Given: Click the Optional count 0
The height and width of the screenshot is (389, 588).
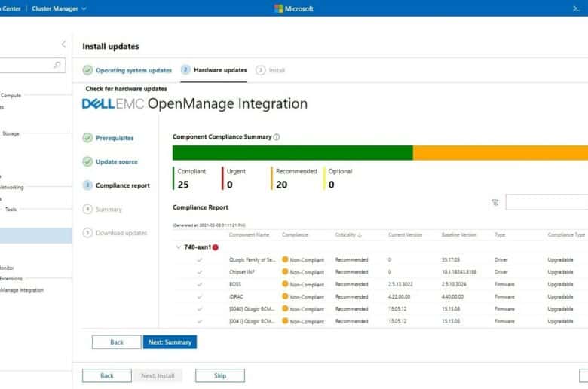Looking at the screenshot, I should pos(331,185).
